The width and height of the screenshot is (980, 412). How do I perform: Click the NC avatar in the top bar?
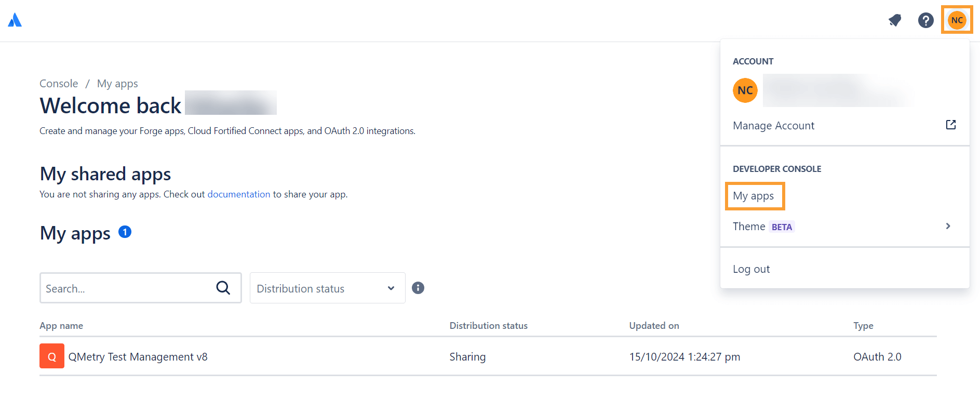[x=957, y=20]
